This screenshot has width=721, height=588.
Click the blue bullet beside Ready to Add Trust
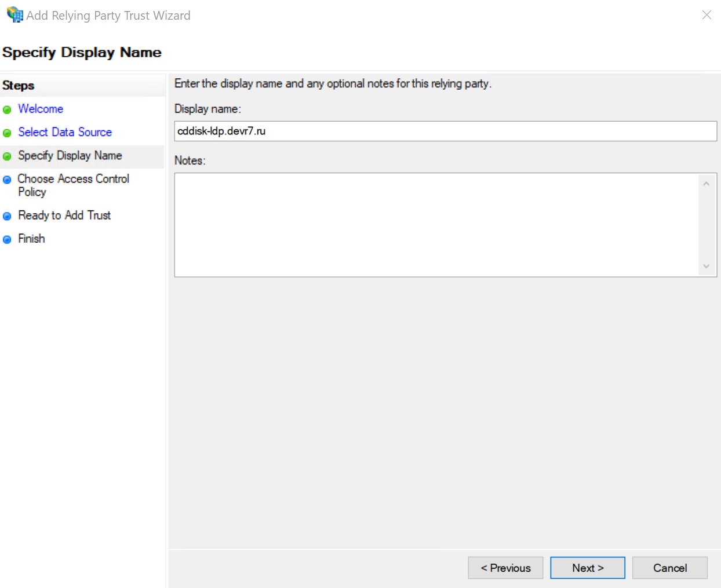7,216
